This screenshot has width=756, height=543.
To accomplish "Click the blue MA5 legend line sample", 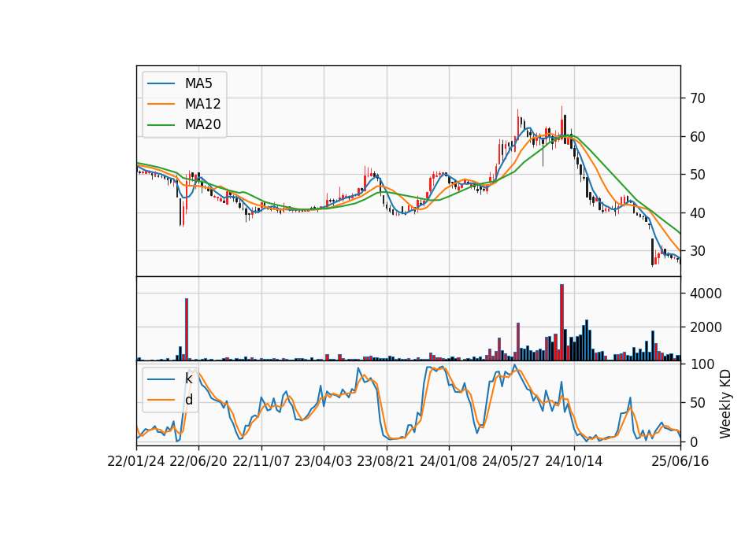I will [x=161, y=83].
